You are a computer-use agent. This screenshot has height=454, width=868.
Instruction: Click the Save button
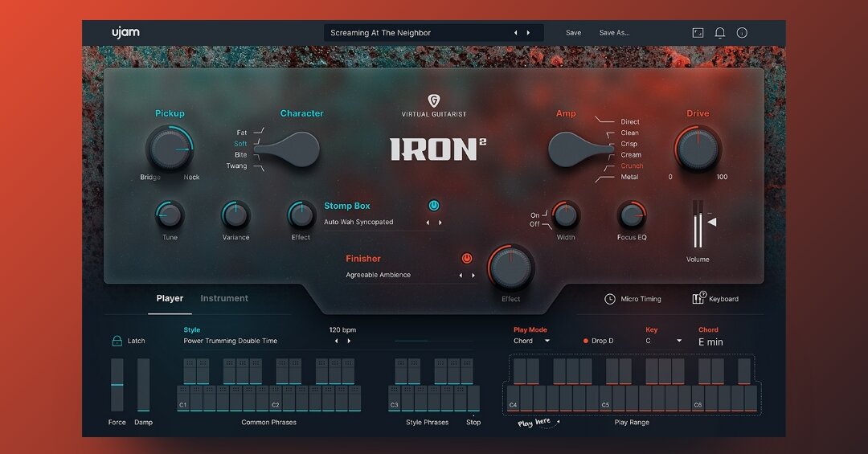(574, 33)
